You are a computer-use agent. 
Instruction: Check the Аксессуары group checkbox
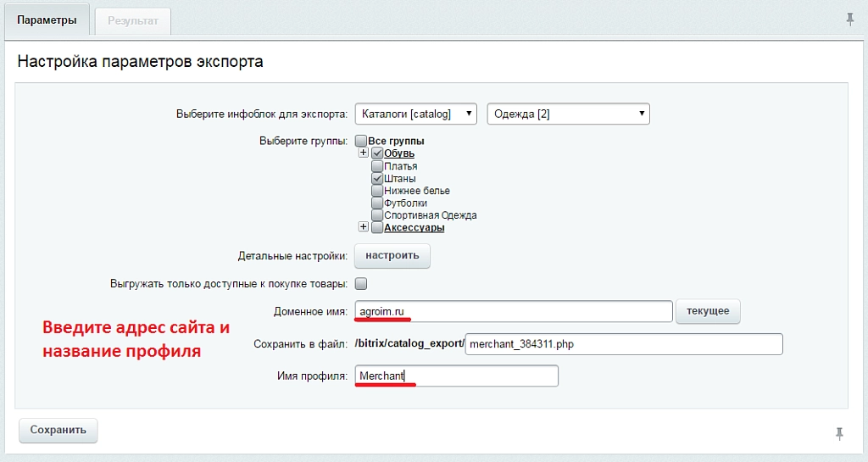tap(377, 227)
